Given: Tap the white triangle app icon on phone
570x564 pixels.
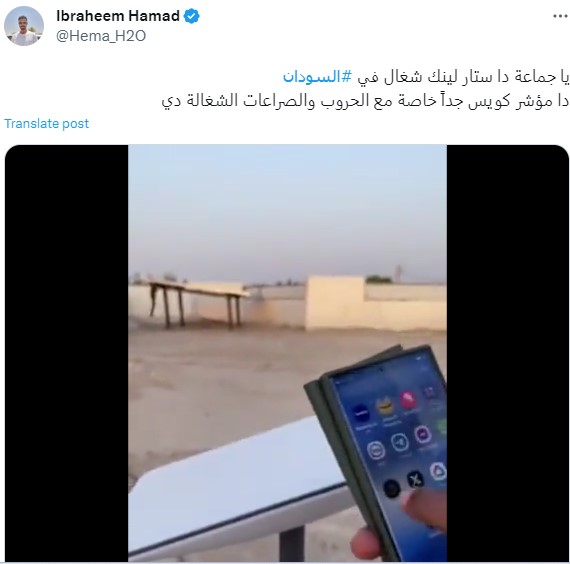Looking at the screenshot, I should tap(438, 471).
